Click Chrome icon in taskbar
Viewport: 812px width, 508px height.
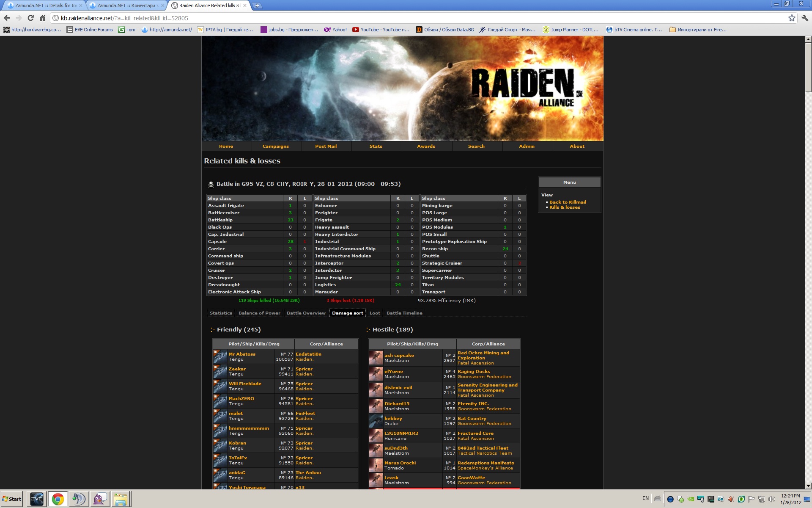pyautogui.click(x=58, y=499)
